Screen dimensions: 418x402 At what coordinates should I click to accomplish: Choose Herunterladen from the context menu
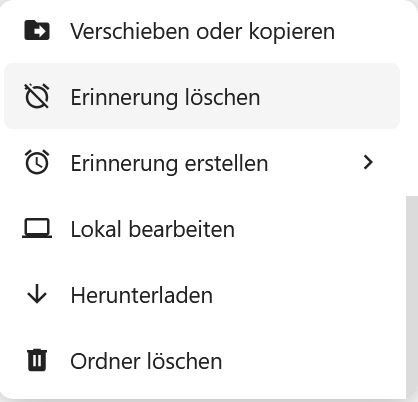click(x=202, y=294)
